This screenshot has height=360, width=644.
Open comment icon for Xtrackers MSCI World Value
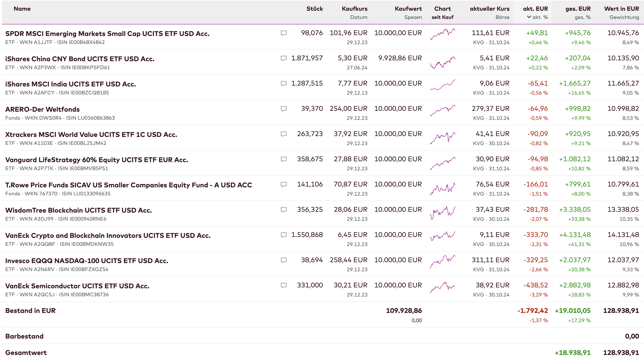283,134
